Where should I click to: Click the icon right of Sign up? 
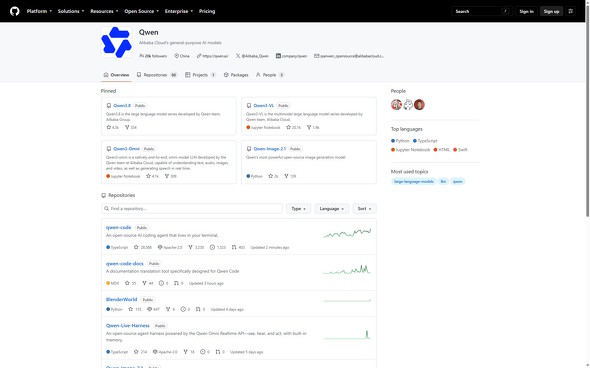(571, 11)
